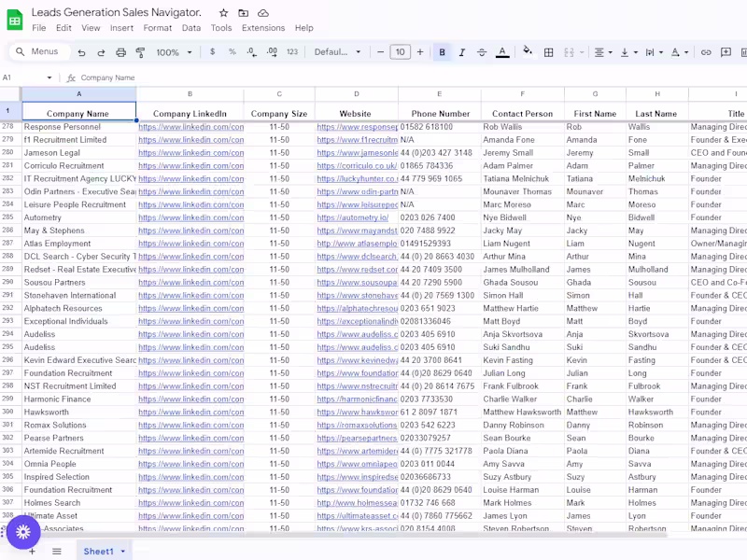Click the Move to folder icon
Image resolution: width=747 pixels, height=560 pixels.
[x=243, y=13]
